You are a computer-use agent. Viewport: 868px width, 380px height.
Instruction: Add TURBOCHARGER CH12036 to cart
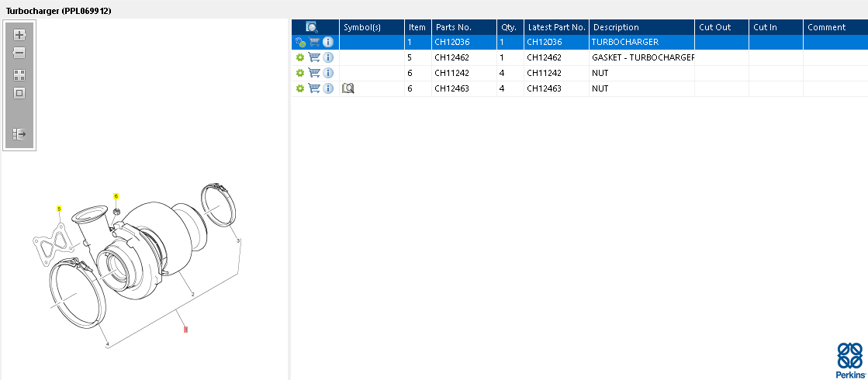pyautogui.click(x=314, y=42)
